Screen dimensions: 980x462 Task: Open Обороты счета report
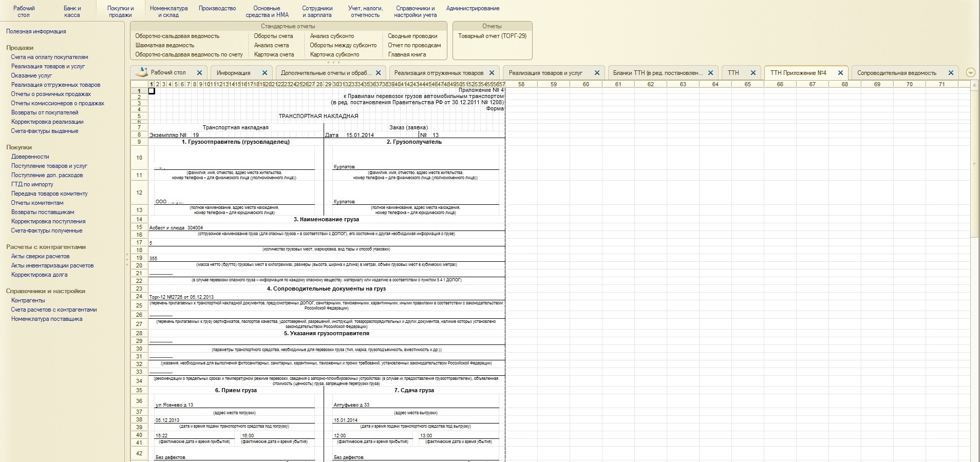pyautogui.click(x=273, y=36)
